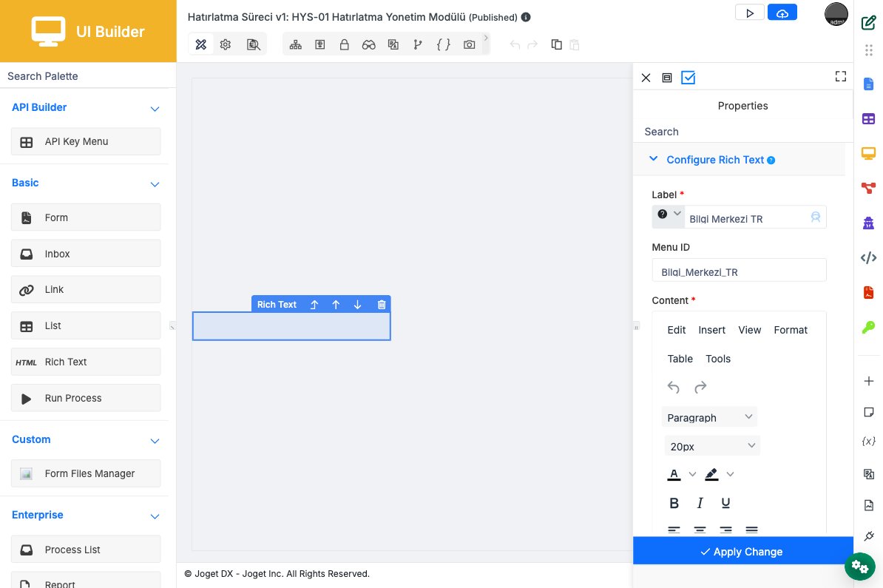This screenshot has width=883, height=588.
Task: Open the Table menu in content editor
Action: click(680, 359)
